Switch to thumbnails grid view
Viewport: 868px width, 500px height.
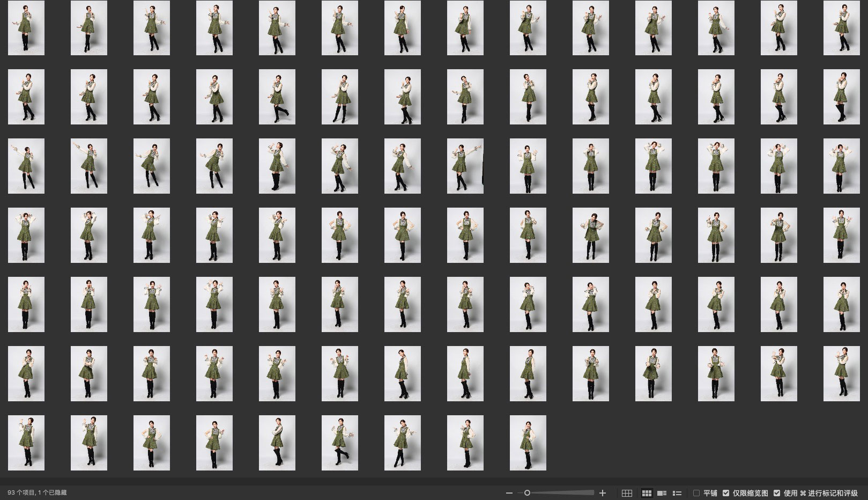647,493
